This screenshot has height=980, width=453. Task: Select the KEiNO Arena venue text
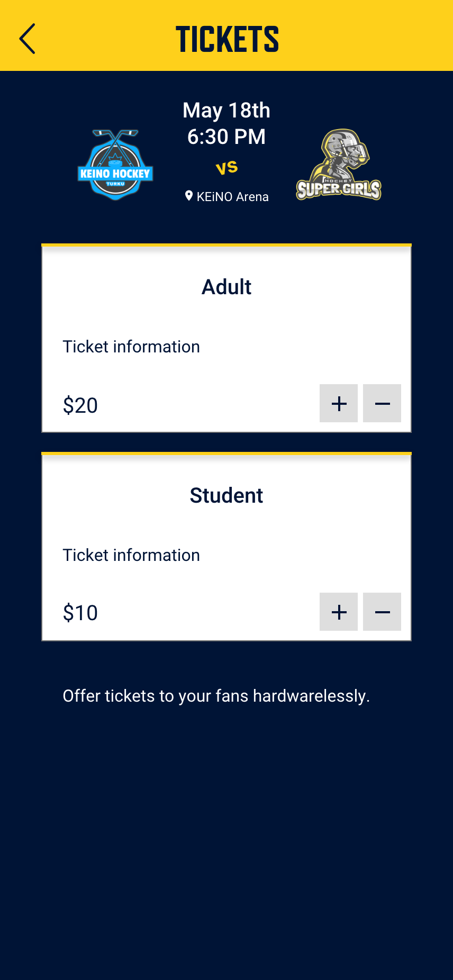click(x=232, y=197)
